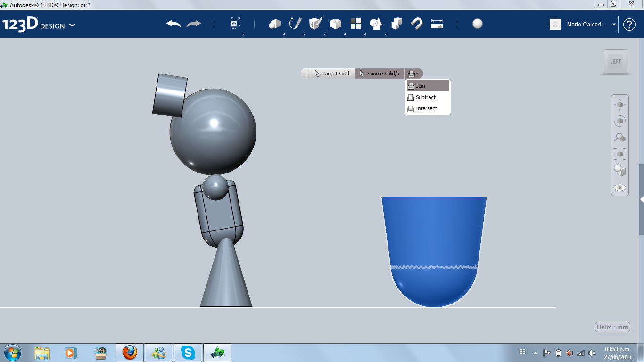Open the Measure ruler tool

(x=437, y=24)
